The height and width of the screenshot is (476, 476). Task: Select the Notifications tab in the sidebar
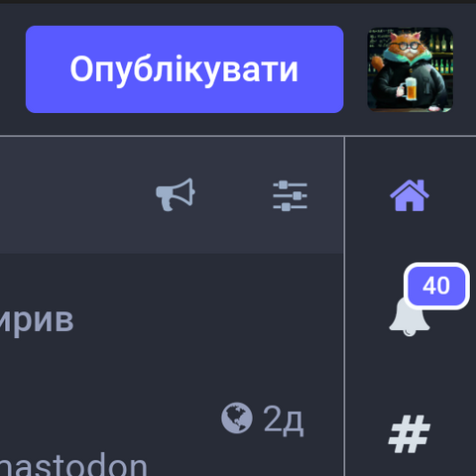[x=410, y=316]
